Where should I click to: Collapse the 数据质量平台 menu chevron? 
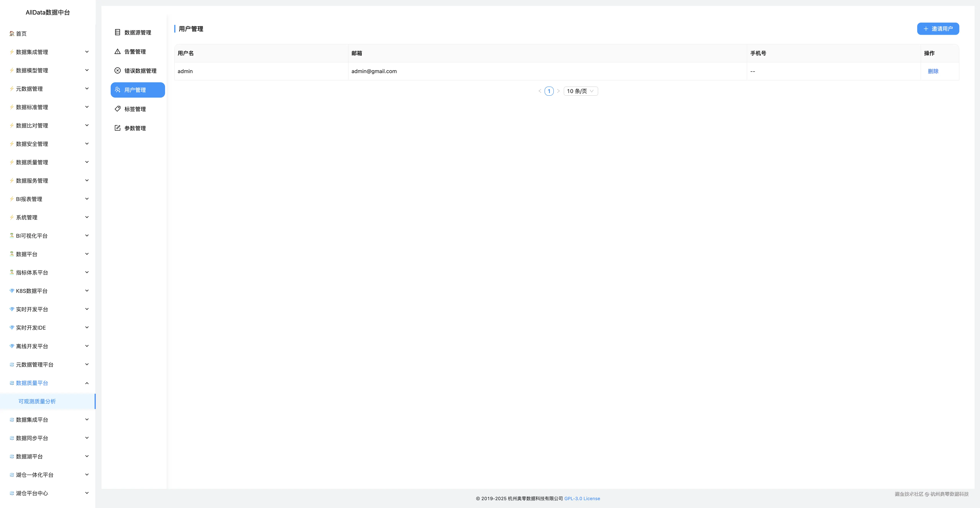pyautogui.click(x=87, y=383)
